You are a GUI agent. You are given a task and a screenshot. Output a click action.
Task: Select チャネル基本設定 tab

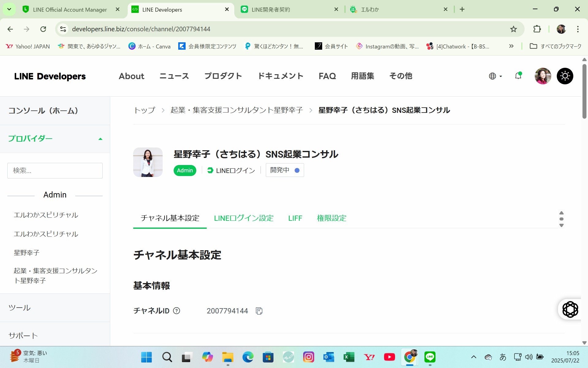point(170,218)
